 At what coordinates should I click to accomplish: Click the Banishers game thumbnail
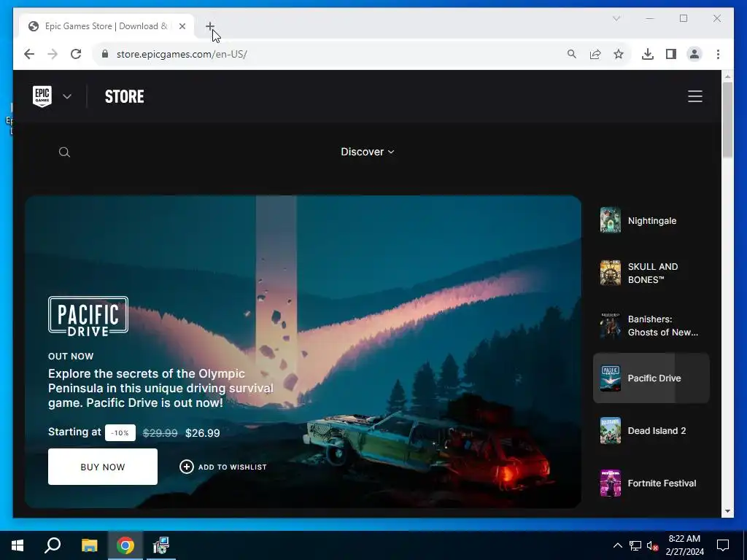click(611, 325)
